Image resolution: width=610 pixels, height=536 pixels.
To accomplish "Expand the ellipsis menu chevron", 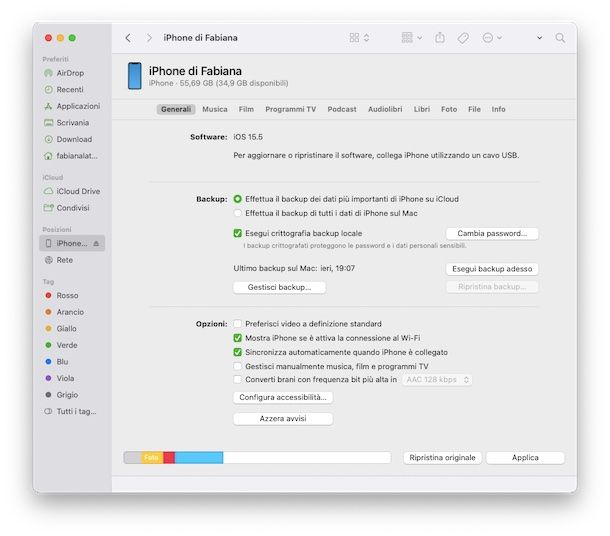I will pyautogui.click(x=500, y=38).
